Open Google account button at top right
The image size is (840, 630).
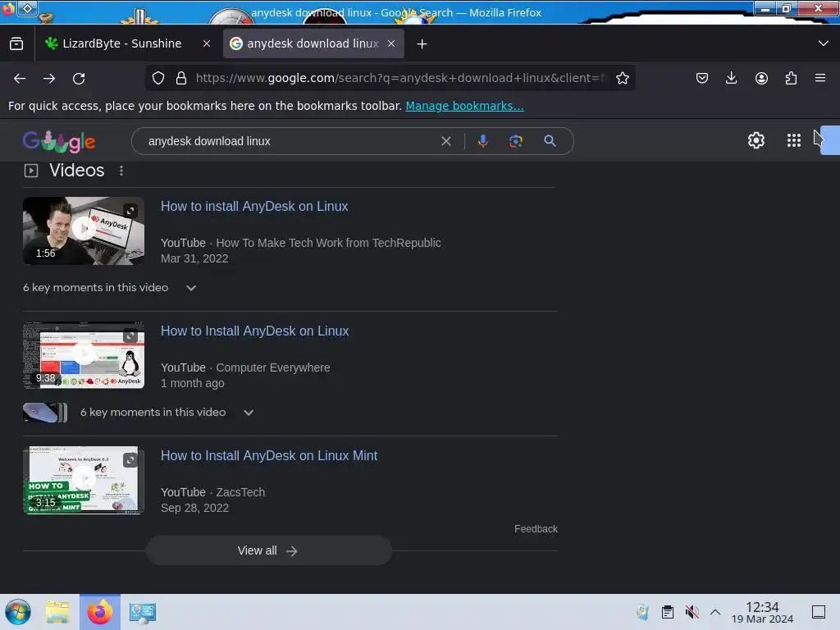tap(830, 139)
